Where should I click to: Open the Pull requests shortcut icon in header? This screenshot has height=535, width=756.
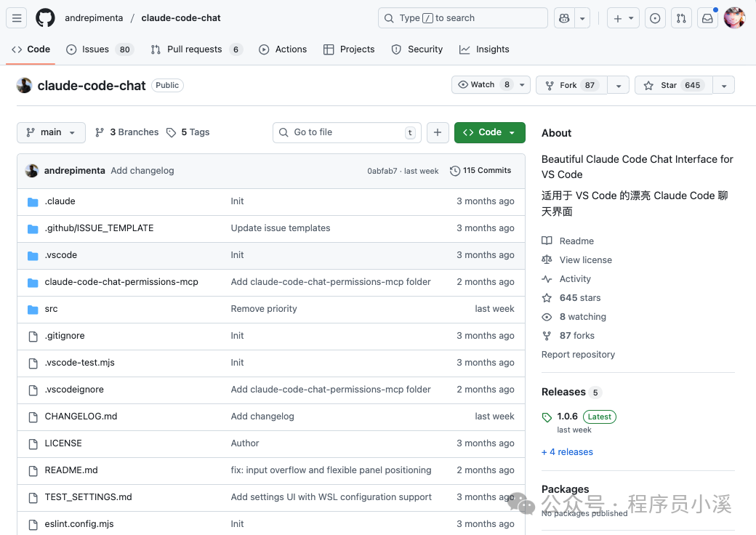pyautogui.click(x=681, y=18)
